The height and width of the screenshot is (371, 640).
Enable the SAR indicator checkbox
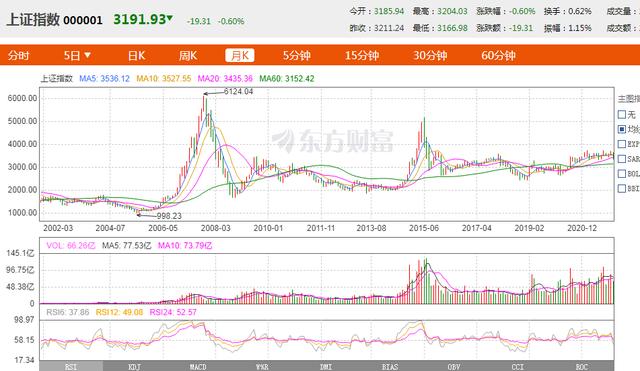tap(622, 159)
